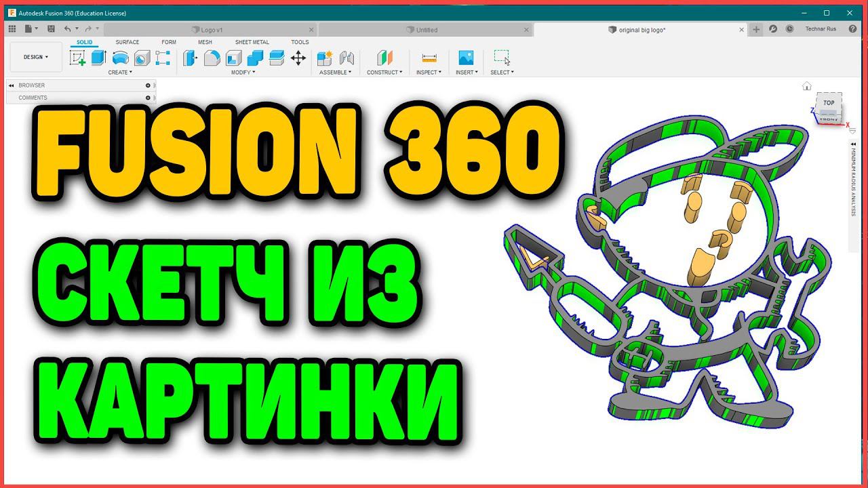Select the window Select tool

click(502, 58)
